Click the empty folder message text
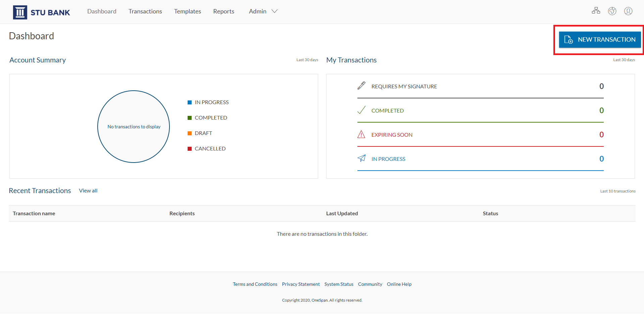Image resolution: width=644 pixels, height=314 pixels. tap(322, 234)
